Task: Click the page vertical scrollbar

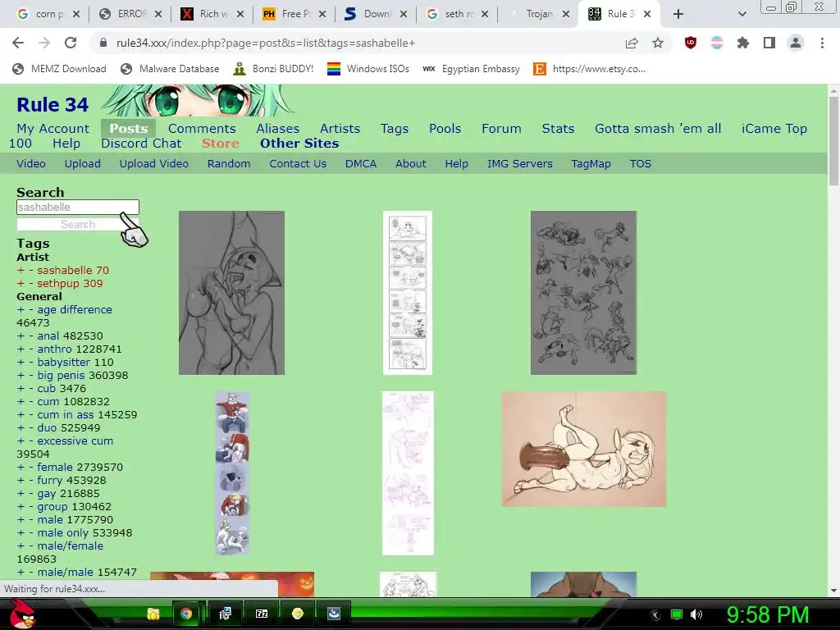Action: tap(833, 142)
